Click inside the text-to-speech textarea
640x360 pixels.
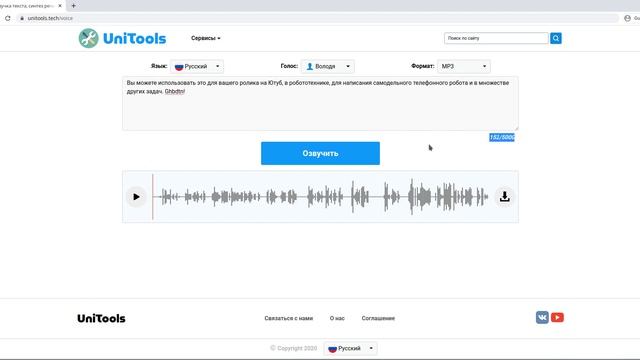tap(320, 104)
